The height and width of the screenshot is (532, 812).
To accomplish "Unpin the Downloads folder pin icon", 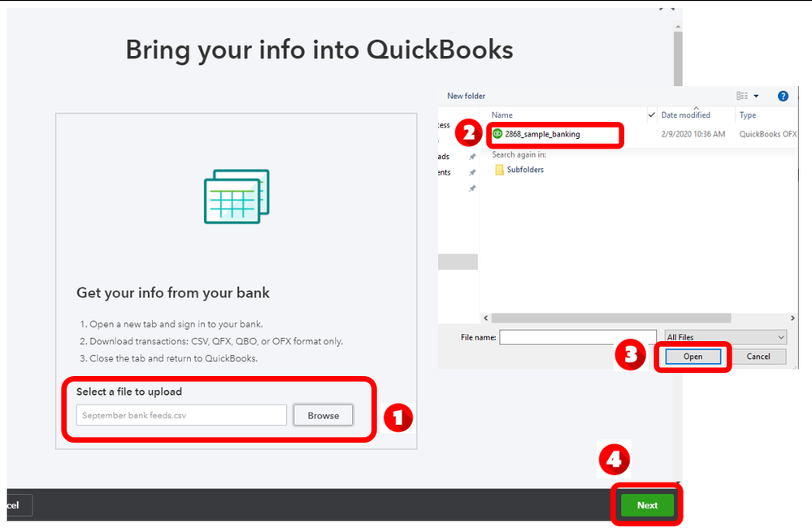I will (x=472, y=155).
